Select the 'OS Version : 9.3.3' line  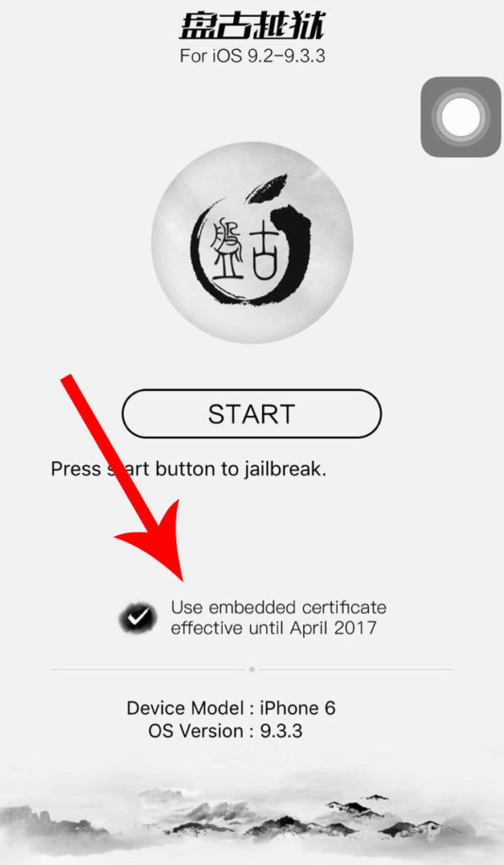coord(225,731)
